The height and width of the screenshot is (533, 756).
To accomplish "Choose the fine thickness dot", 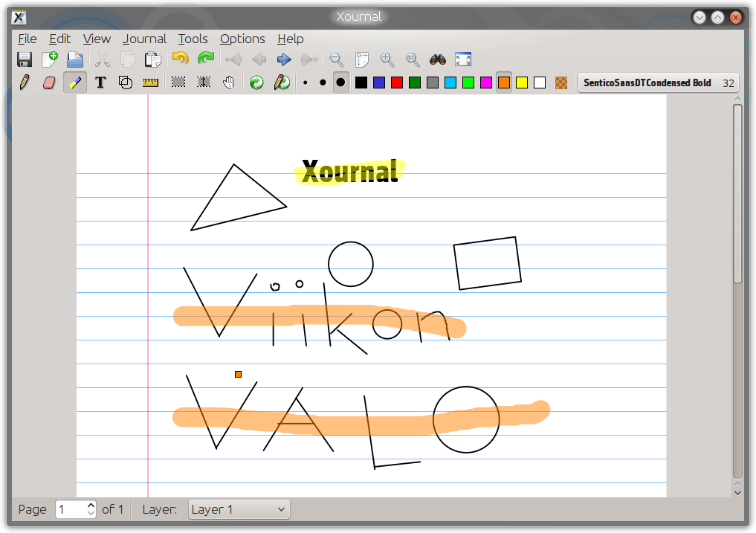I will [x=306, y=83].
